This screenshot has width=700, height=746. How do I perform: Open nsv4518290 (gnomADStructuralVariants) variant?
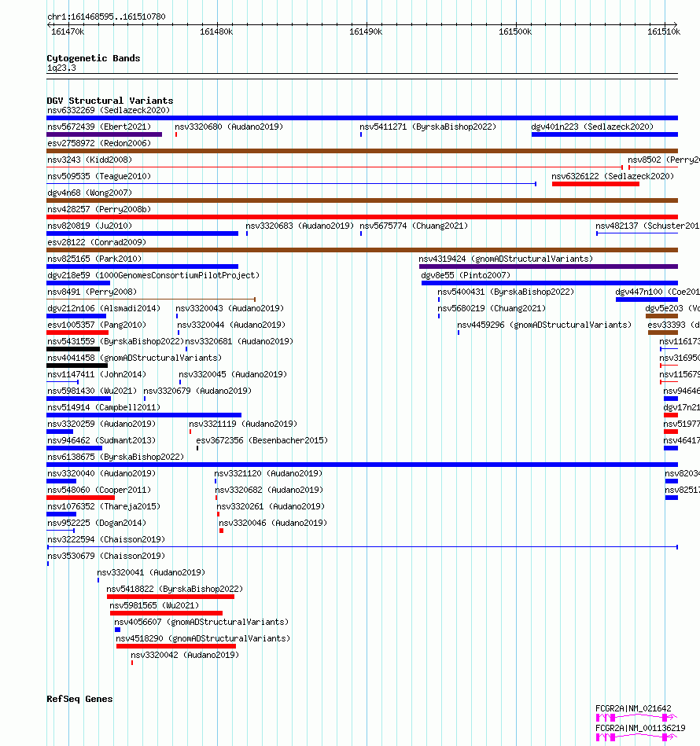203,638
